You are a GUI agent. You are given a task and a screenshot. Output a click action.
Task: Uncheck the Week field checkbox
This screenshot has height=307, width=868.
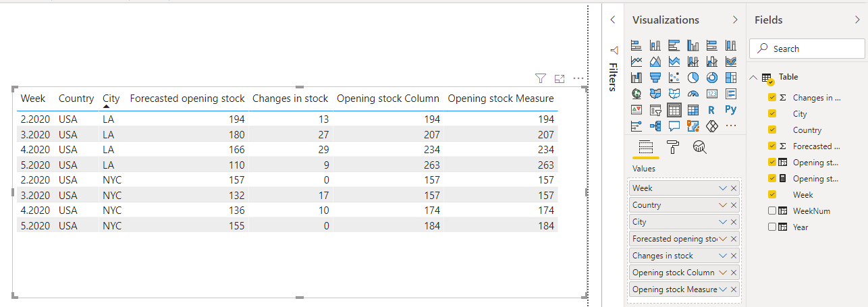(772, 195)
